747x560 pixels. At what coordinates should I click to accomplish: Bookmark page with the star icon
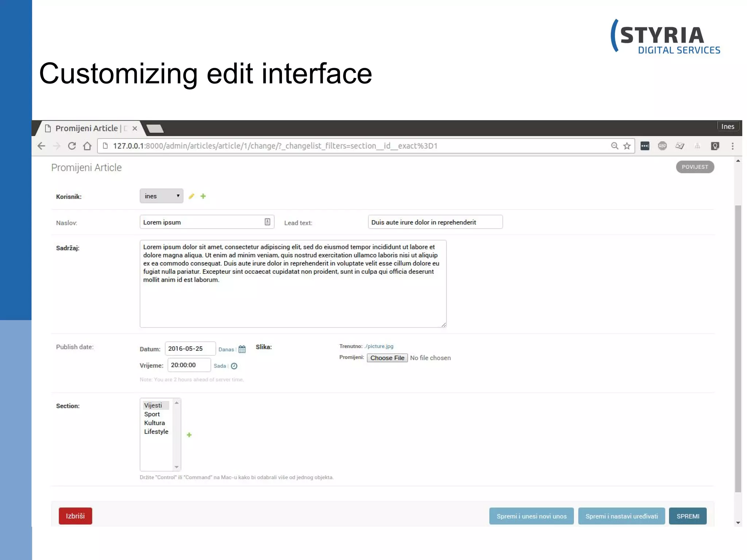click(627, 146)
